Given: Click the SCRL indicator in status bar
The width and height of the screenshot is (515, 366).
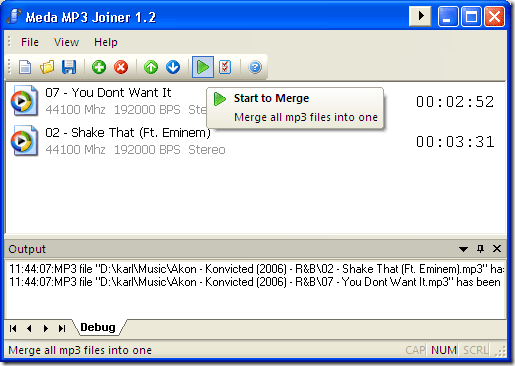Looking at the screenshot, I should click(476, 350).
